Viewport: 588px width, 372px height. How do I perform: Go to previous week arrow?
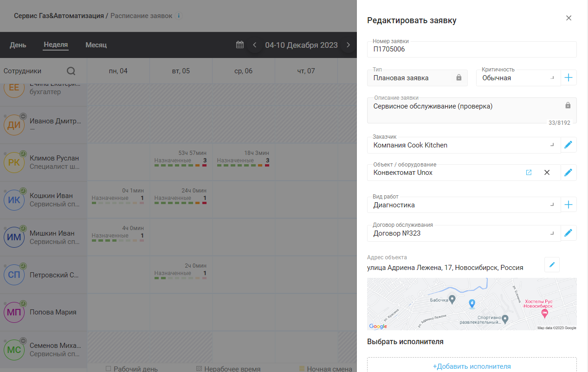(254, 45)
